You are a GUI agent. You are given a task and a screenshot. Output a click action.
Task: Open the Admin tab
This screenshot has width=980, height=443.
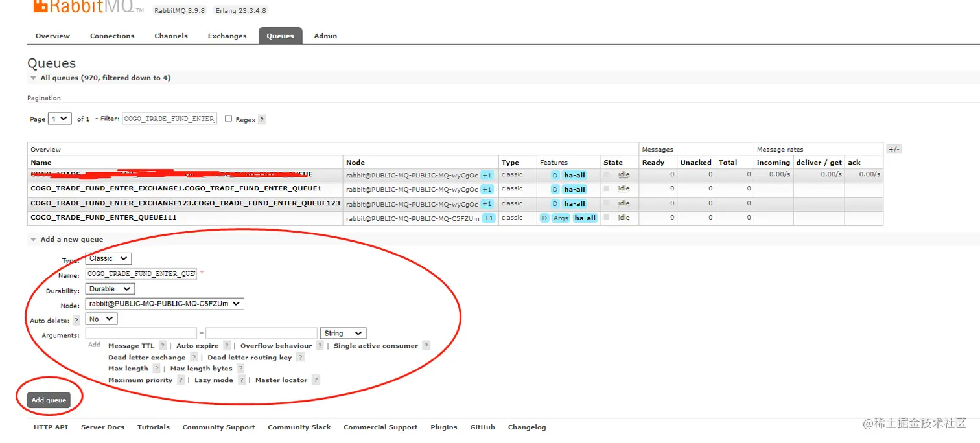[x=325, y=36]
